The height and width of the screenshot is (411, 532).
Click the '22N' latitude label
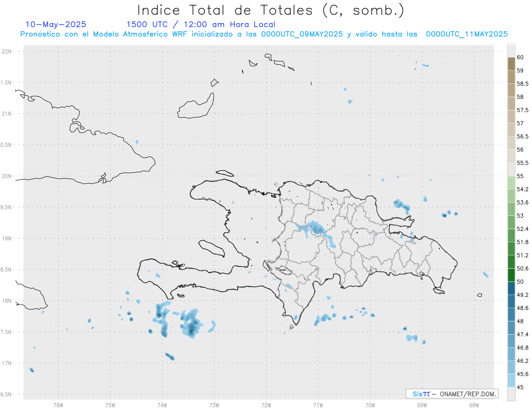click(7, 51)
